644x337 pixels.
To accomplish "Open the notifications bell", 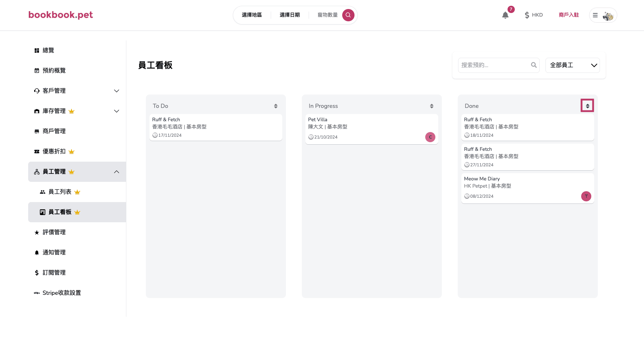I will pos(505,15).
